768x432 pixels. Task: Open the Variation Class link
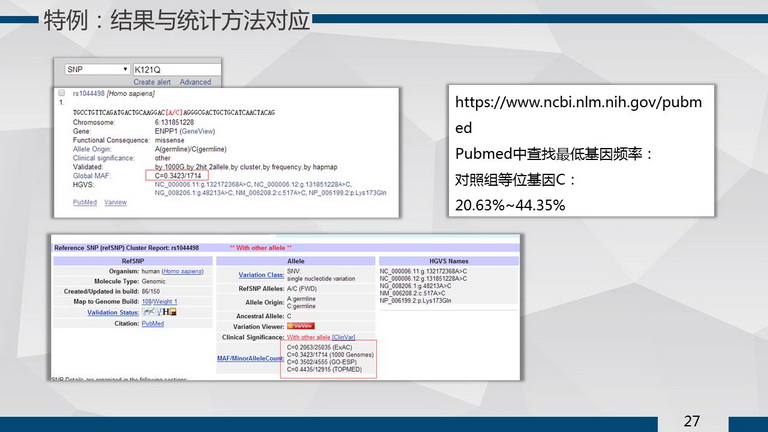(261, 275)
